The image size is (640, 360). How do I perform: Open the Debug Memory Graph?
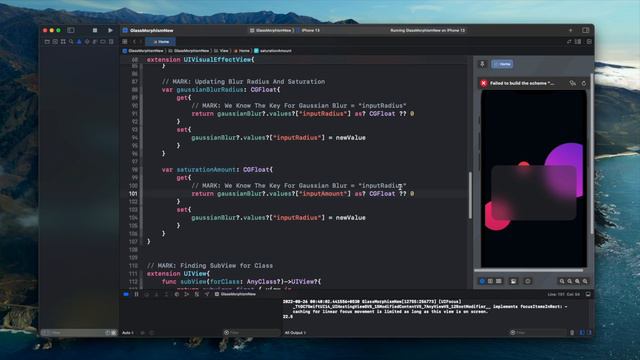(187, 294)
